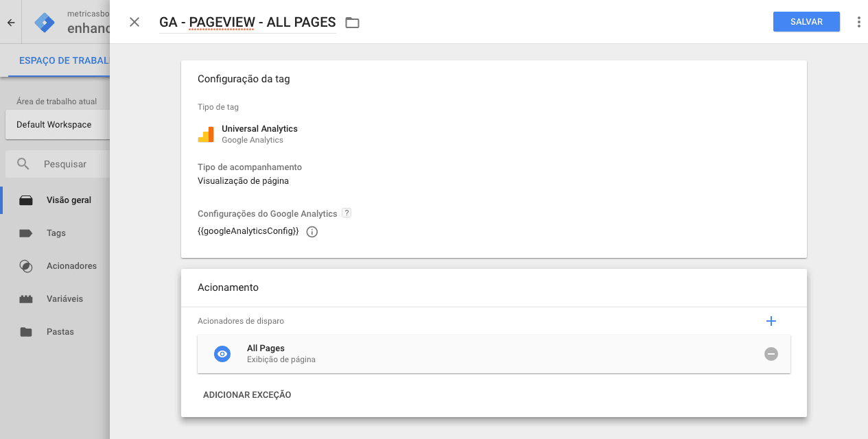This screenshot has width=868, height=439.
Task: Click the Universal Analytics tag type icon
Action: (x=206, y=134)
